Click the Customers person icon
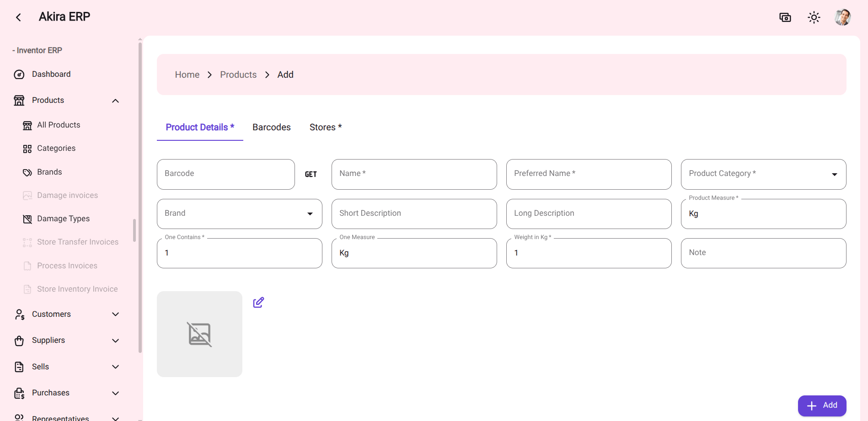The image size is (868, 421). coord(19,314)
